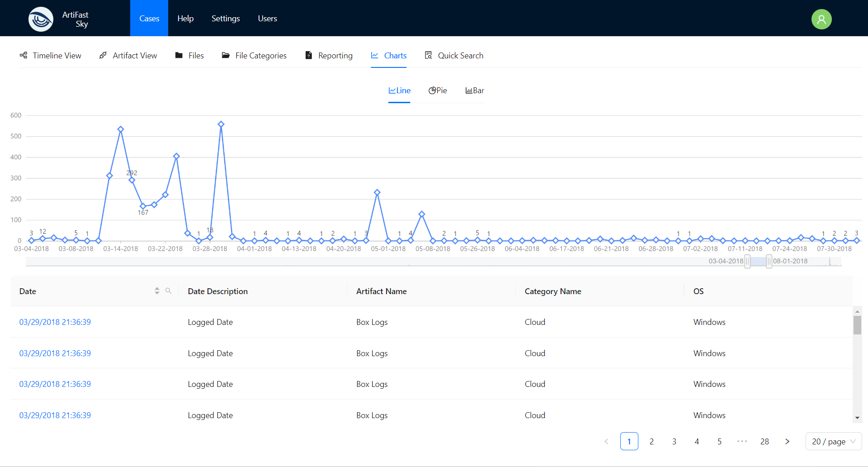868x467 pixels.
Task: Open the Artifact View tab
Action: (128, 55)
